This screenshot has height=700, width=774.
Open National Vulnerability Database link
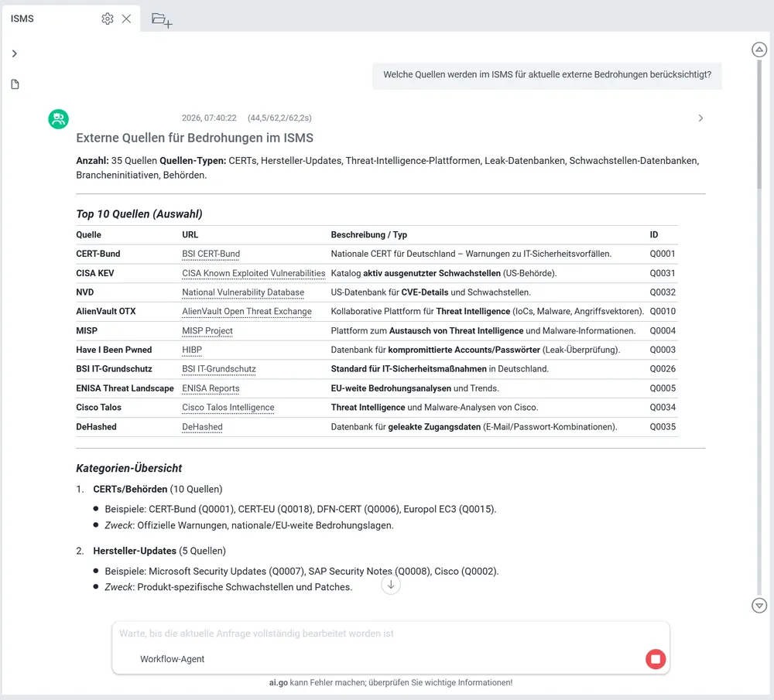pos(243,292)
